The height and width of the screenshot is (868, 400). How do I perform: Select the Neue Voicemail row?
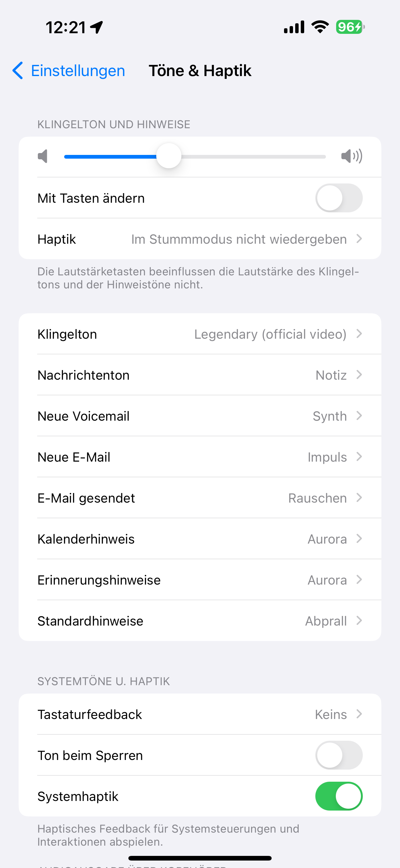click(x=200, y=416)
